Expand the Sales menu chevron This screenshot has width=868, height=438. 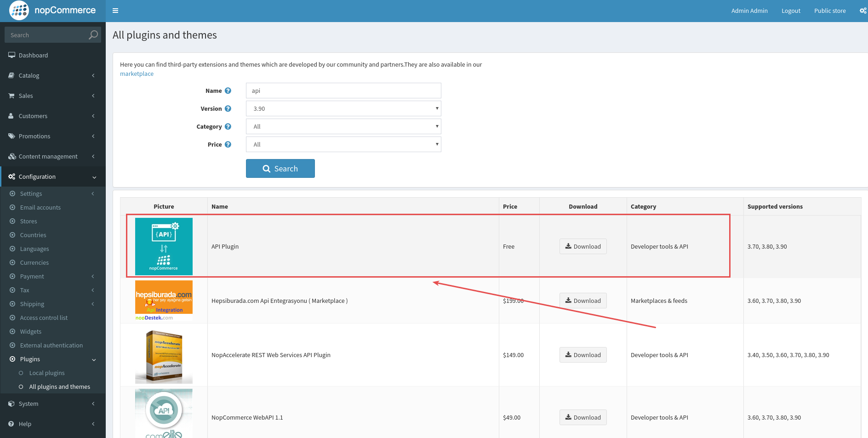point(93,96)
